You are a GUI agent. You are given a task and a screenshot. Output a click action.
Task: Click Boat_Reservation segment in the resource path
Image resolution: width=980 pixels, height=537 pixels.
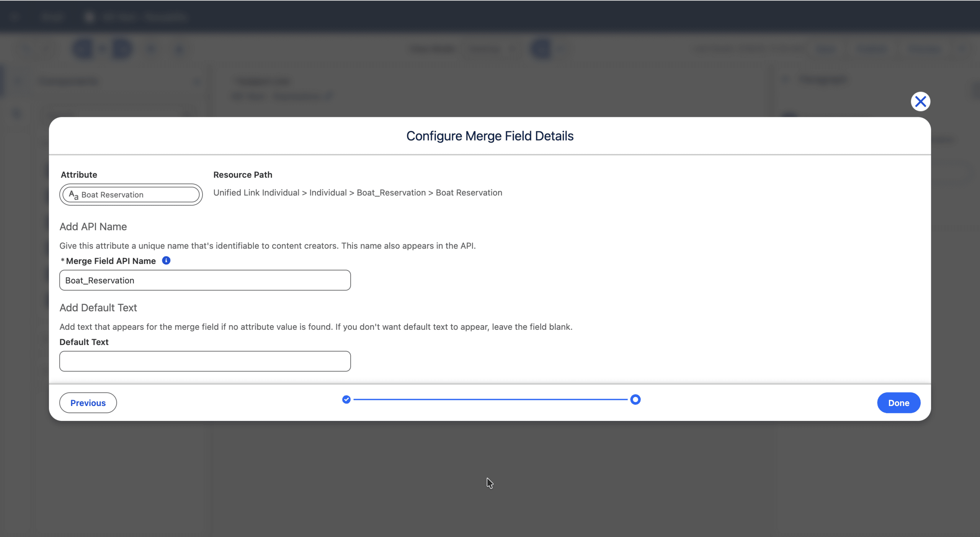(x=391, y=193)
